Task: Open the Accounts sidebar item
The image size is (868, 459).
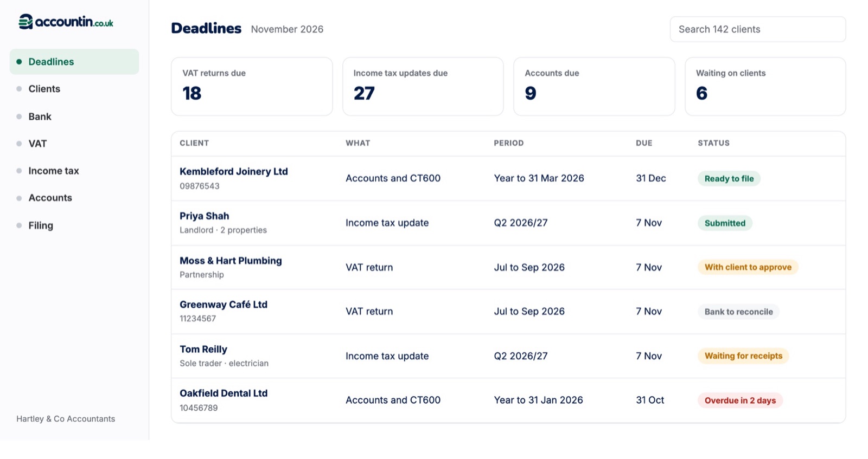Action: [74, 198]
